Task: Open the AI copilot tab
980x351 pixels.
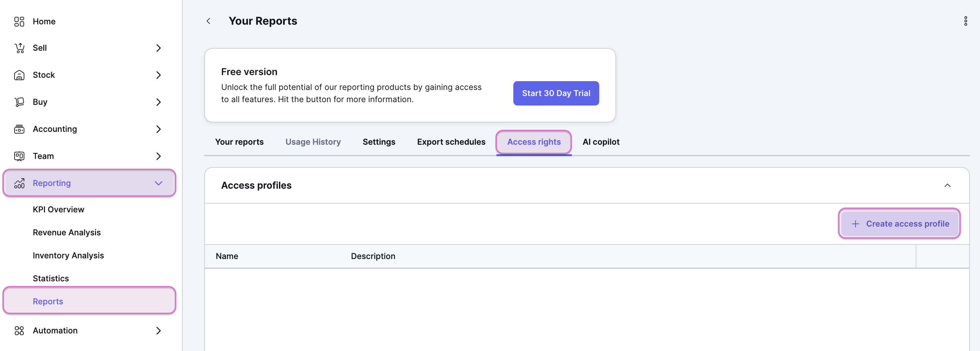Action: [601, 142]
